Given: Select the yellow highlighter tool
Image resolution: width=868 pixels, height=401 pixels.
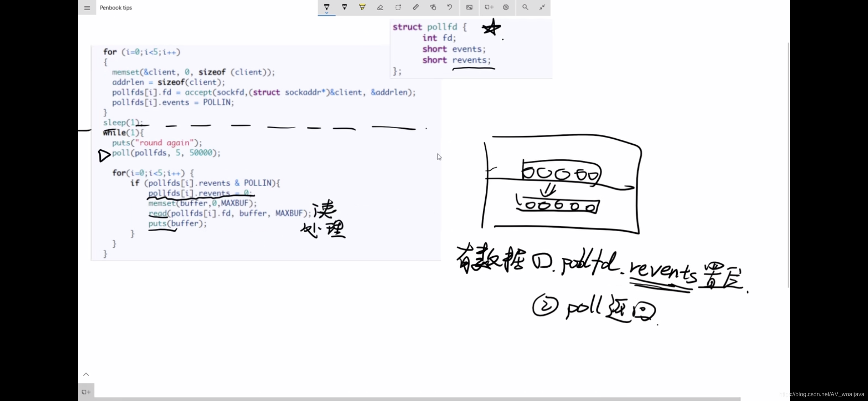Looking at the screenshot, I should [362, 7].
